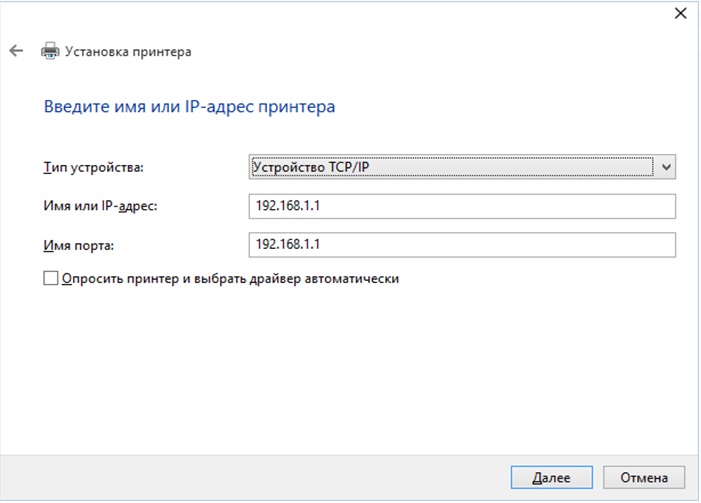Viewport: 701px width, 503px height.
Task: Click into the Имя порта text field
Action: [x=460, y=244]
